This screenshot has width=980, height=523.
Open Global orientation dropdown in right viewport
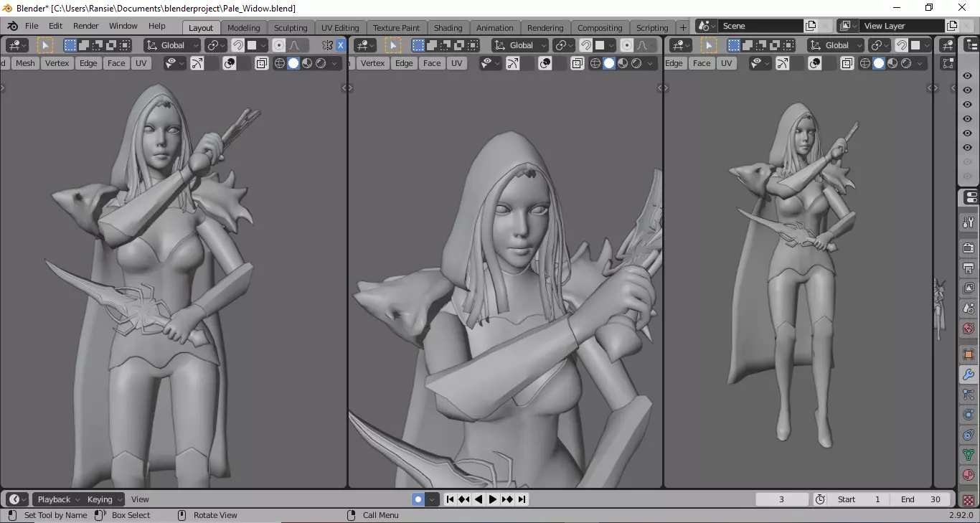[836, 45]
